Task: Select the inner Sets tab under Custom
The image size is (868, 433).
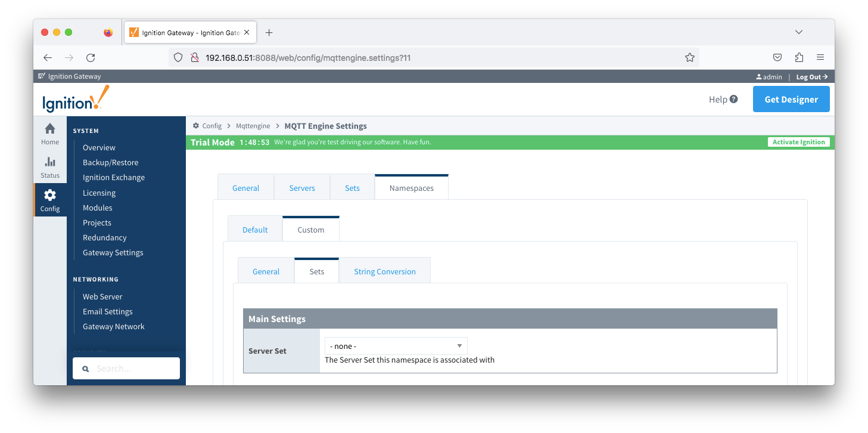Action: point(317,271)
